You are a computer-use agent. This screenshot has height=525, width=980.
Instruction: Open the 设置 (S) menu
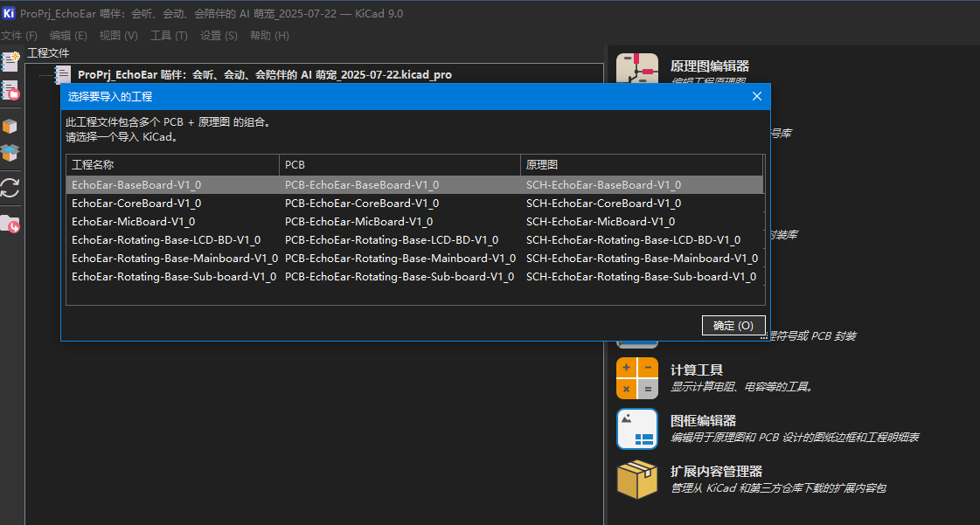pyautogui.click(x=219, y=36)
